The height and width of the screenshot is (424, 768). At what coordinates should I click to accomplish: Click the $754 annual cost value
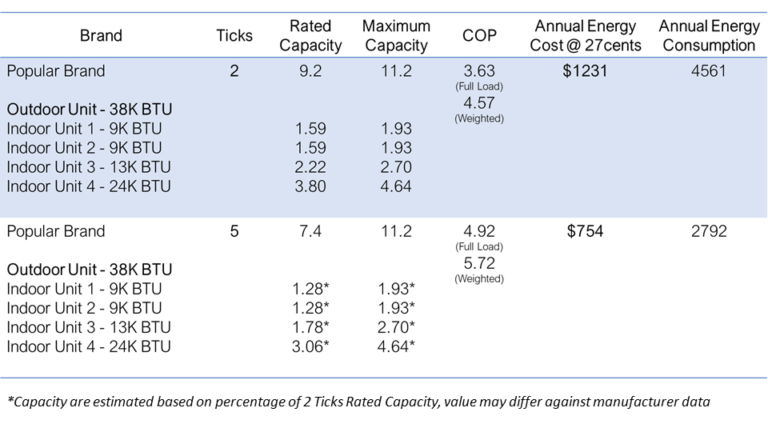pos(585,231)
